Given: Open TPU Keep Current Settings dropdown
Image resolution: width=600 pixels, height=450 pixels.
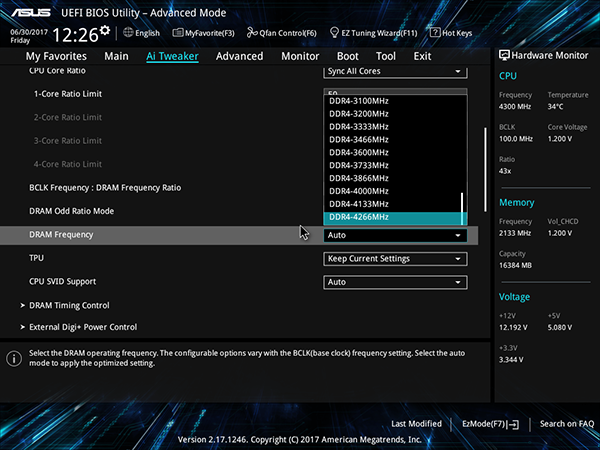Looking at the screenshot, I should tap(395, 259).
